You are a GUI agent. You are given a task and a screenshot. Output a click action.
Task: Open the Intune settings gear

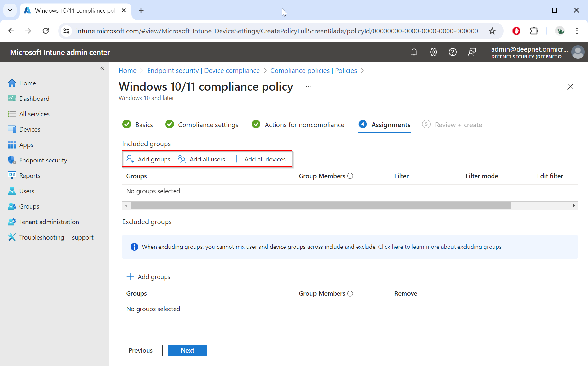[x=433, y=52]
